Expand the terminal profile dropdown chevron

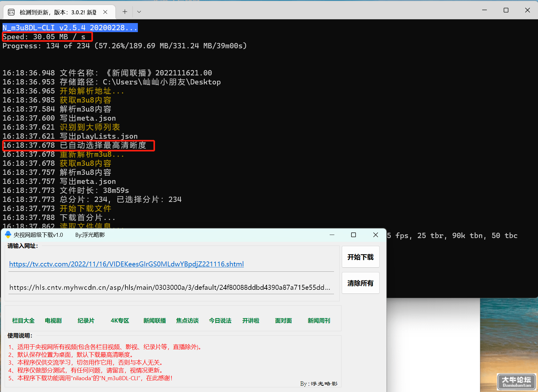pos(139,12)
